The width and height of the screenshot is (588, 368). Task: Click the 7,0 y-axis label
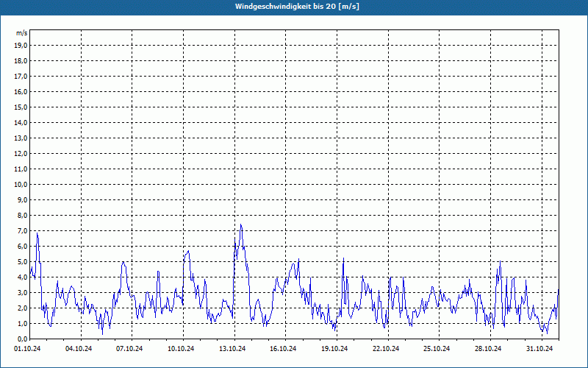tap(23, 230)
